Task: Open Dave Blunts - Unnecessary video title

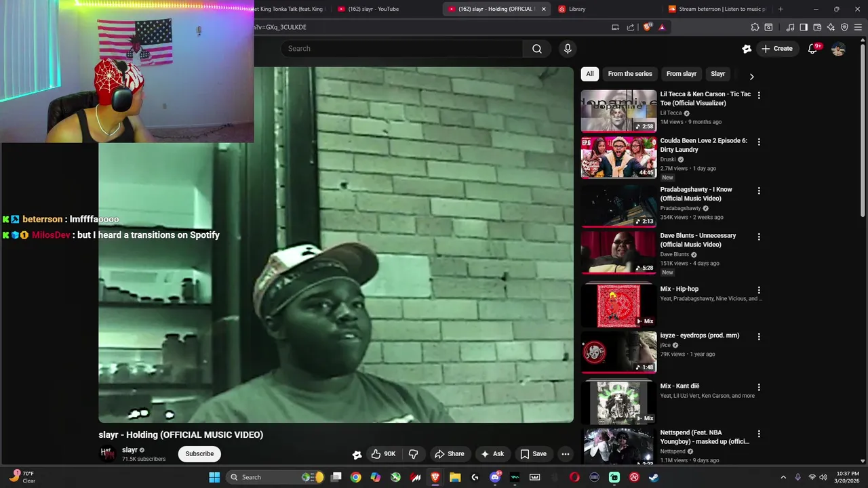Action: coord(698,240)
